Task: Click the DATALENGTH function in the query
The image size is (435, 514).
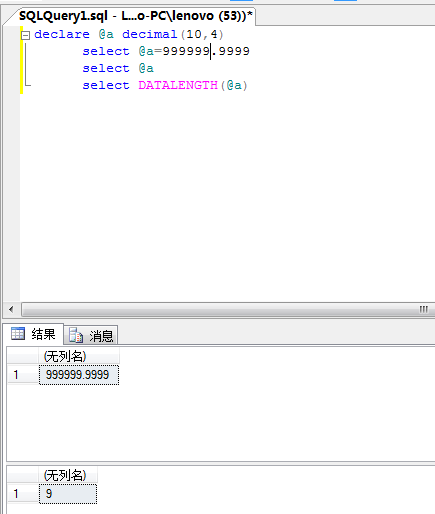Action: click(178, 85)
